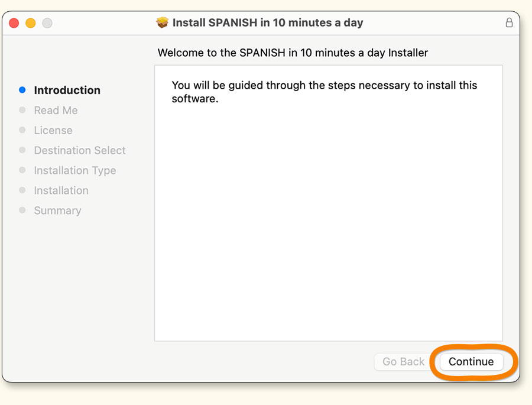Close the installer with the red button
Screen dimensions: 532x405
14,23
